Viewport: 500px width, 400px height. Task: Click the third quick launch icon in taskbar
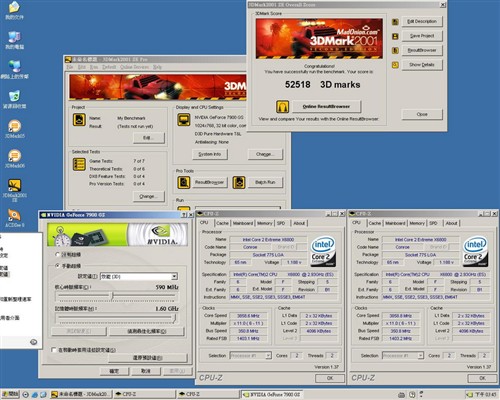pos(43,394)
